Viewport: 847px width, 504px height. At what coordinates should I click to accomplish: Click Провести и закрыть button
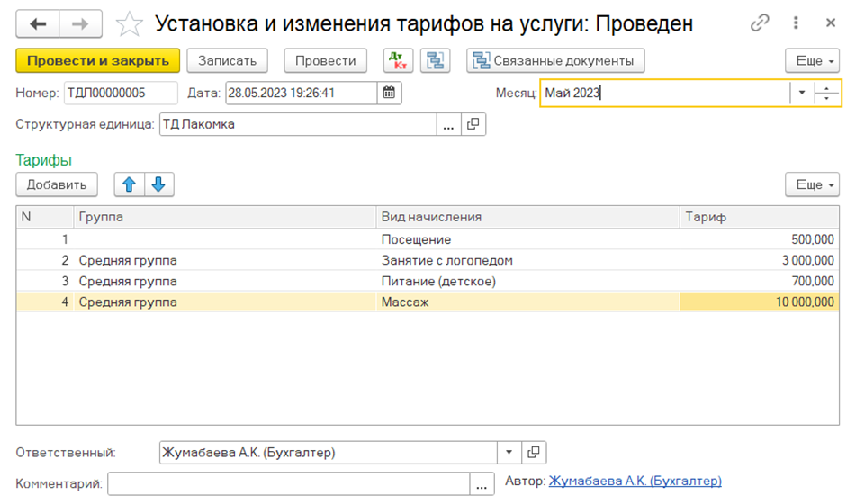(x=98, y=61)
